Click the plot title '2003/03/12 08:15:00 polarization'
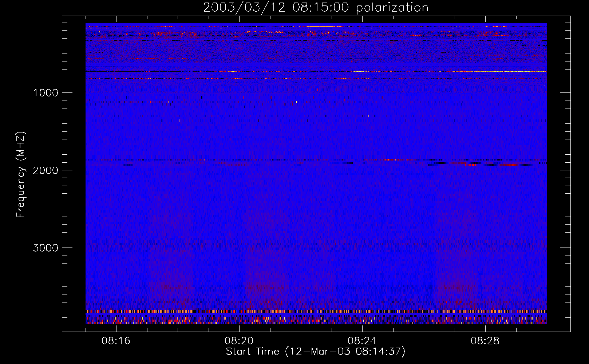The height and width of the screenshot is (364, 589). (316, 8)
